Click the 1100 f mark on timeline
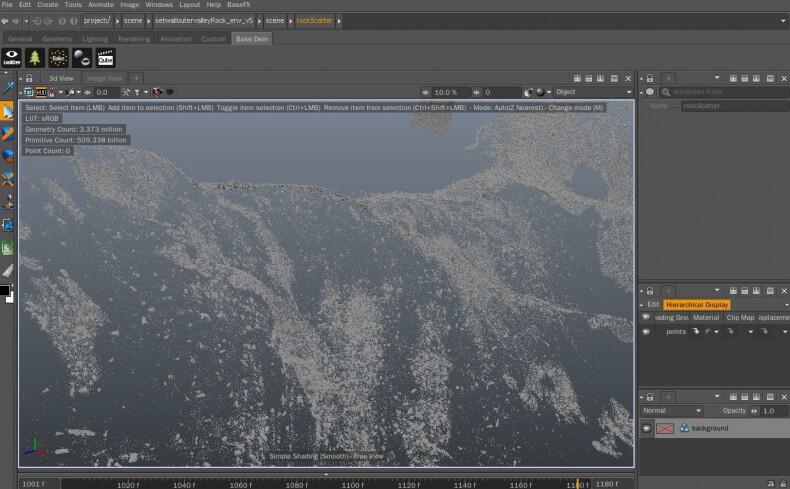790x489 pixels. pyautogui.click(x=352, y=484)
